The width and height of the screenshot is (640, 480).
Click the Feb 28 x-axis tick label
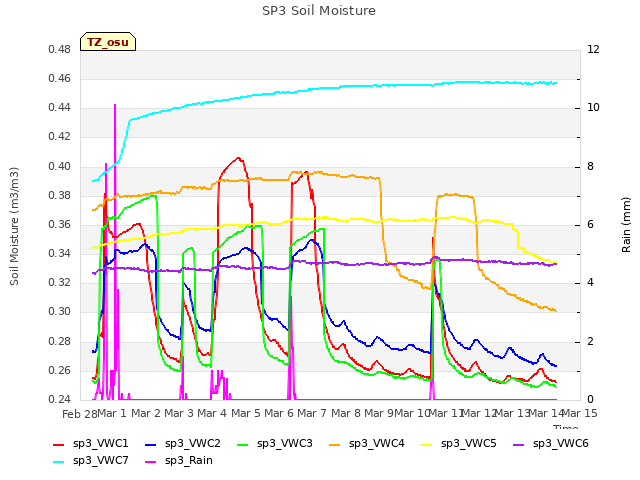pos(80,414)
